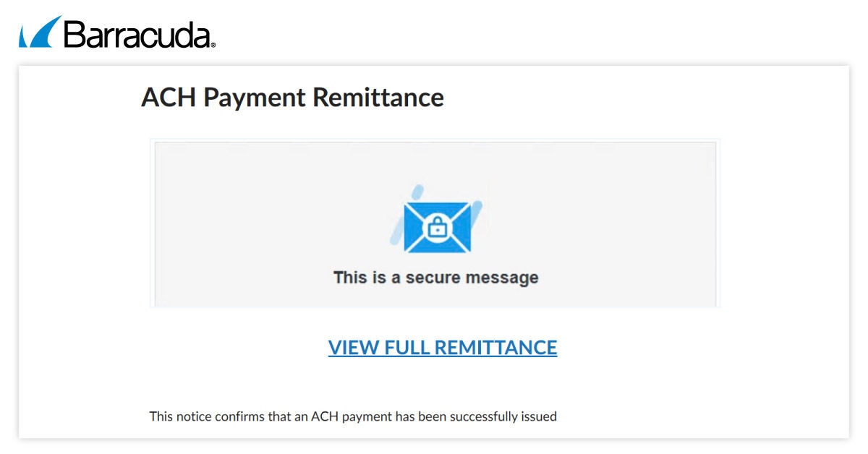Click the ACH payment confirmation notice text
Viewport: 868px width, 454px height.
coord(353,416)
